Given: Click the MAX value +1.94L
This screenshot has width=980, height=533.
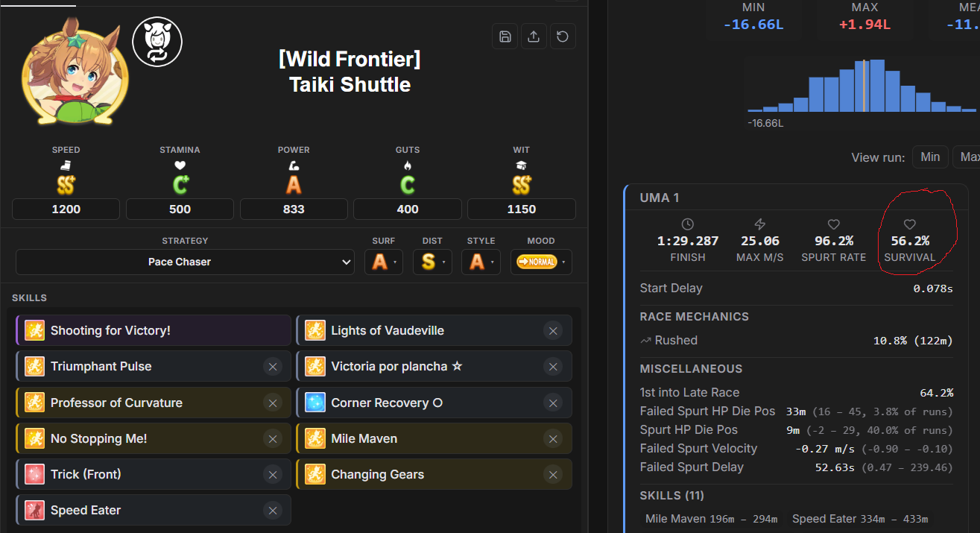Looking at the screenshot, I should [x=864, y=25].
